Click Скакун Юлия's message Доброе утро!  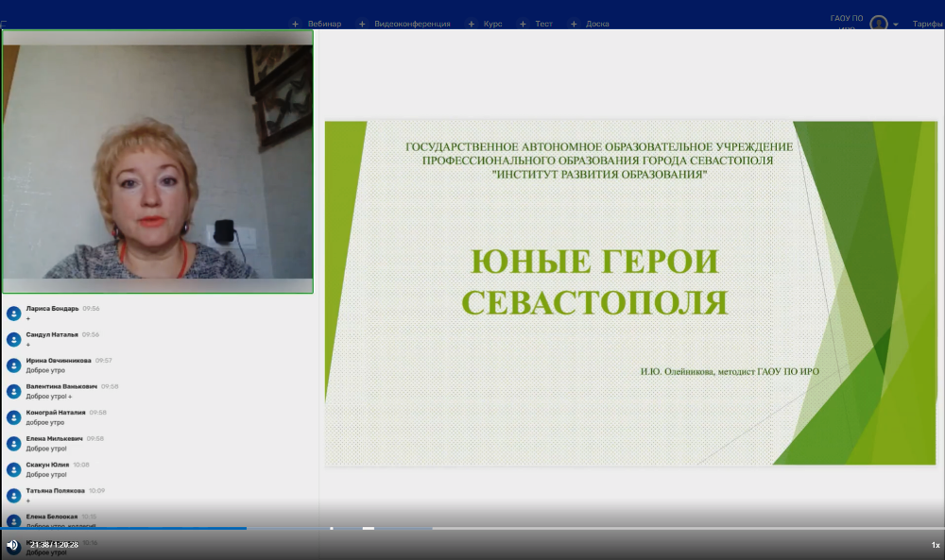(46, 474)
